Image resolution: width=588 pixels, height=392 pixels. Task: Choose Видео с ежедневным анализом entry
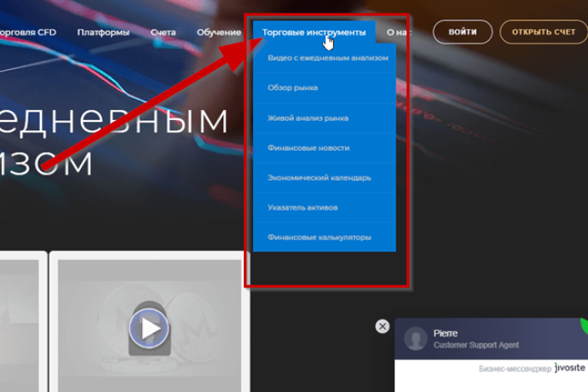click(325, 58)
